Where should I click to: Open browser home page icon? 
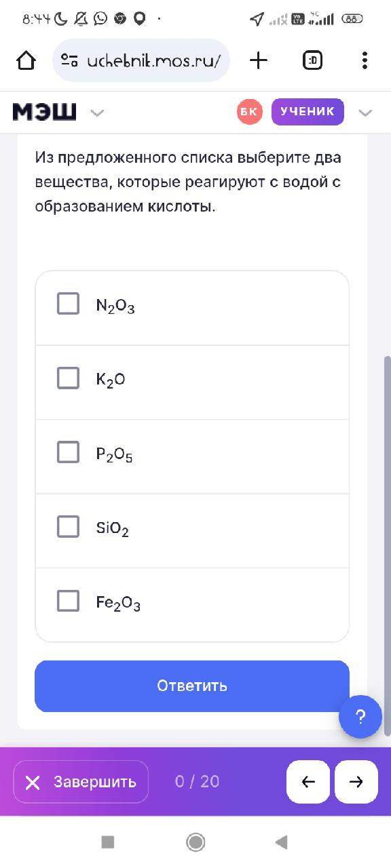[x=26, y=61]
